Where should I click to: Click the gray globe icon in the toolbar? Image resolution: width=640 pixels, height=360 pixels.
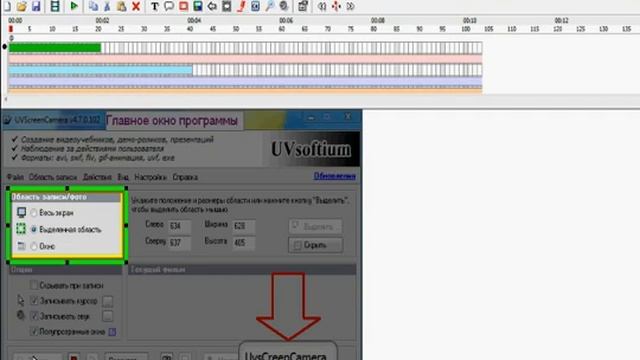pos(284,6)
